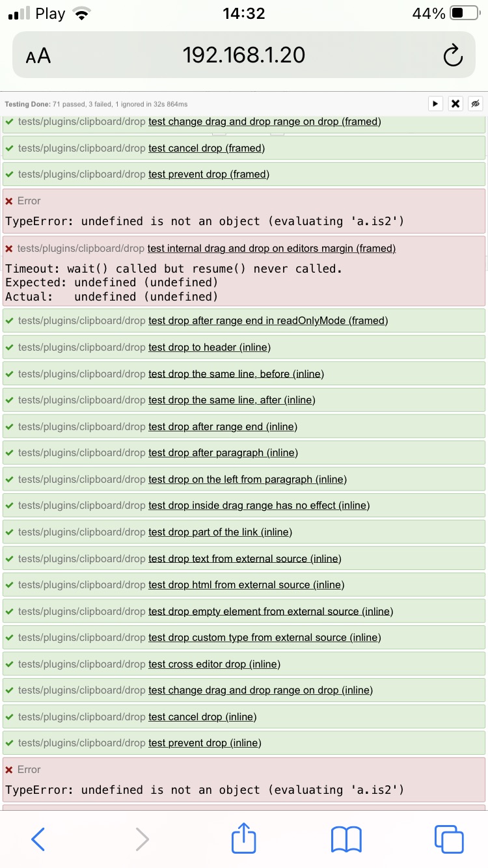488x868 pixels.
Task: Open the test cross editor drop (inline) link
Action: click(x=215, y=664)
